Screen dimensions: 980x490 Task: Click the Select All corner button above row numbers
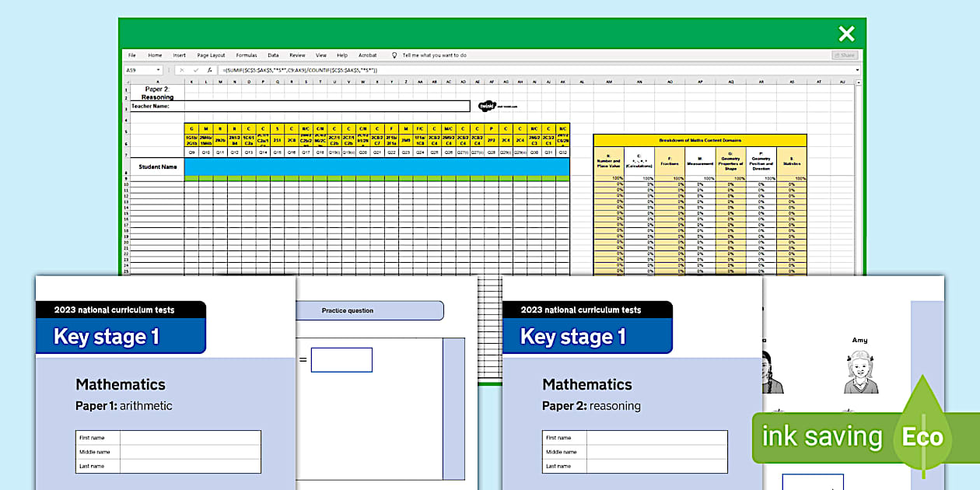[x=126, y=81]
